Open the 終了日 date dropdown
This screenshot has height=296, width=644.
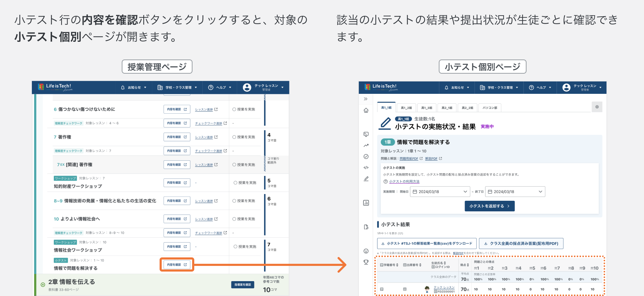click(x=515, y=192)
